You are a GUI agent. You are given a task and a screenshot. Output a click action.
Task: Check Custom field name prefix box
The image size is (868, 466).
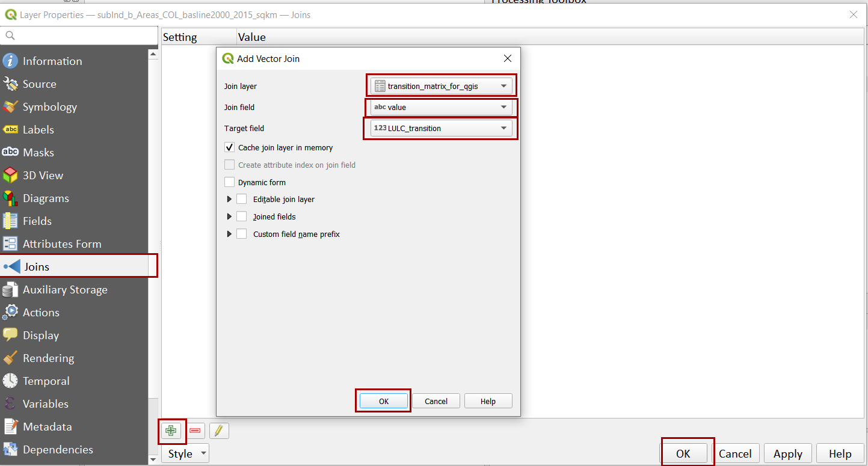(x=241, y=234)
